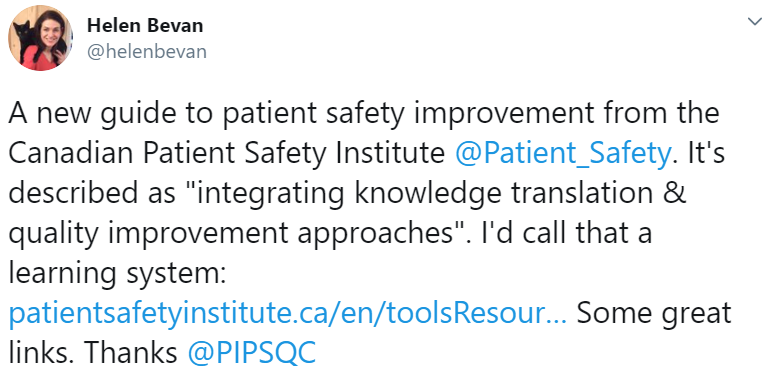Open the @Patient_Safety mention
Screen dimensions: 773x373
tap(563, 155)
